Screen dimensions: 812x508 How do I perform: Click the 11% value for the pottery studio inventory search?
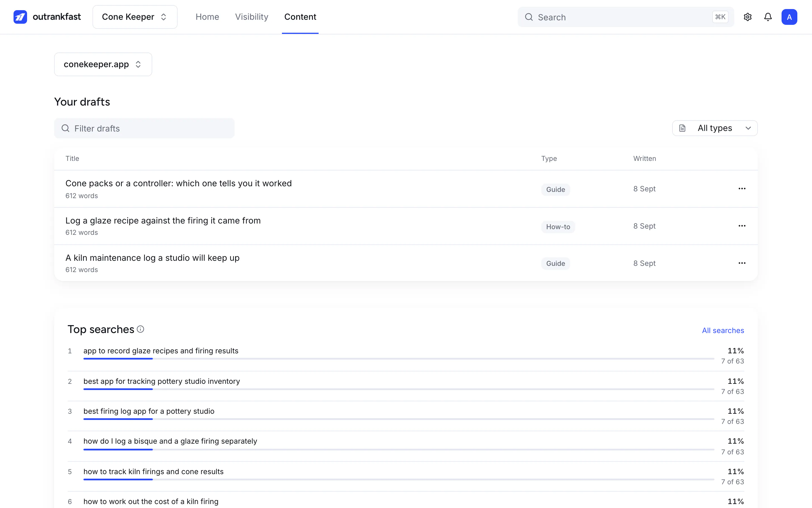point(736,381)
